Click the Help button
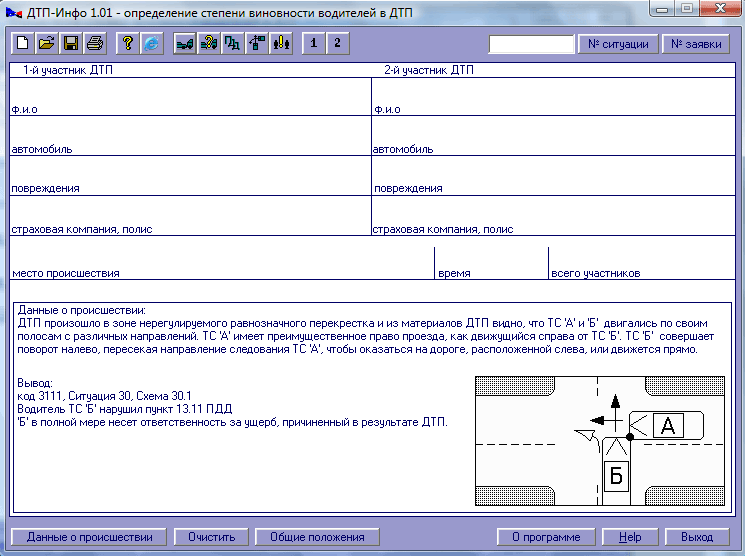 [630, 537]
